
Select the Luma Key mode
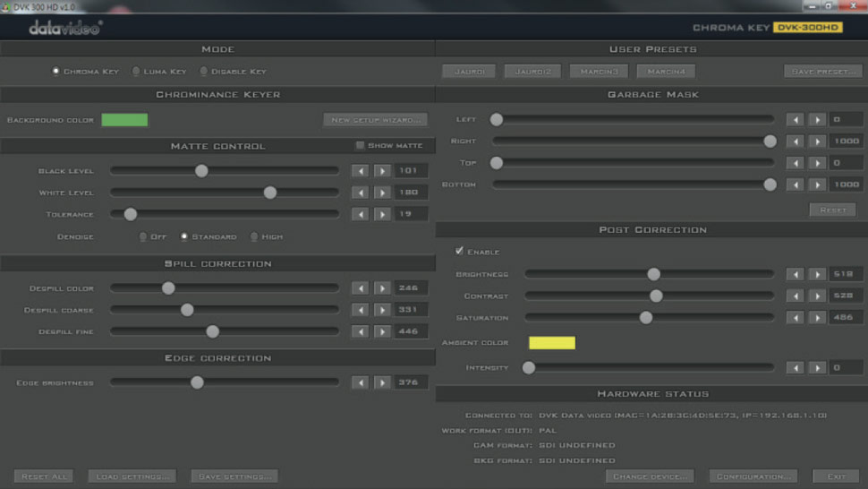[x=136, y=72]
